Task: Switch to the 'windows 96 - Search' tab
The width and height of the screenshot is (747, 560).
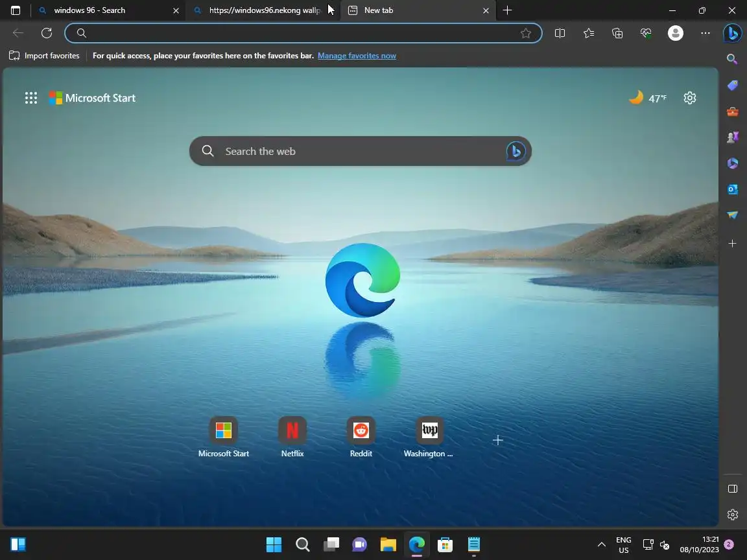Action: click(x=110, y=10)
